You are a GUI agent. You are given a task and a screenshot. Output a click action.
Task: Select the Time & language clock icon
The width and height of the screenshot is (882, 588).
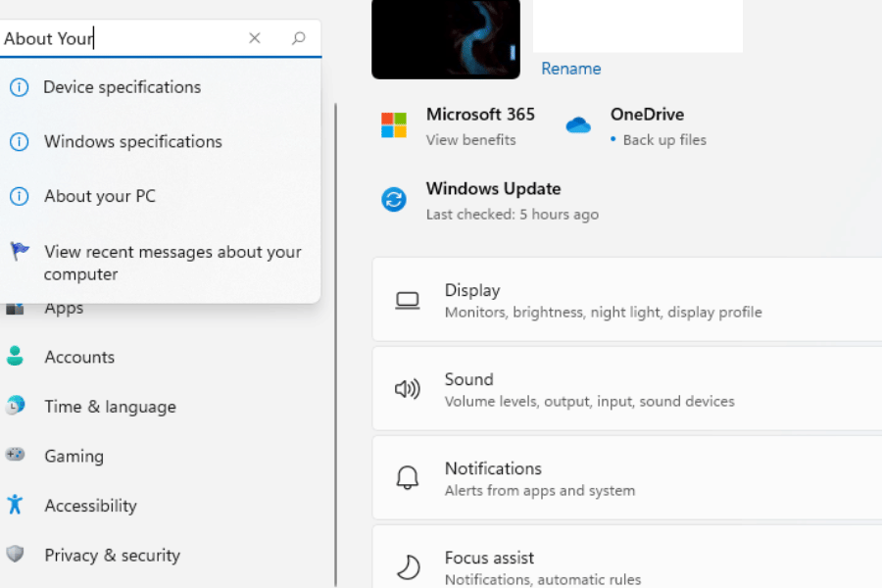tap(17, 406)
